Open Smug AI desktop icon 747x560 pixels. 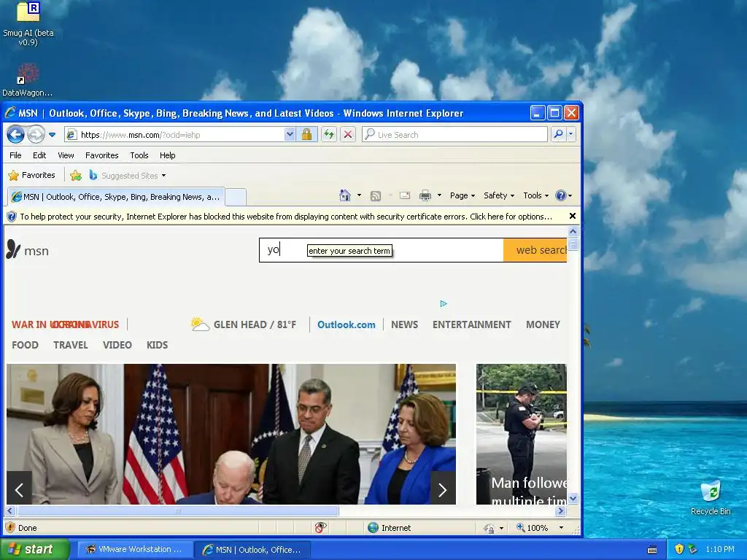coord(28,24)
